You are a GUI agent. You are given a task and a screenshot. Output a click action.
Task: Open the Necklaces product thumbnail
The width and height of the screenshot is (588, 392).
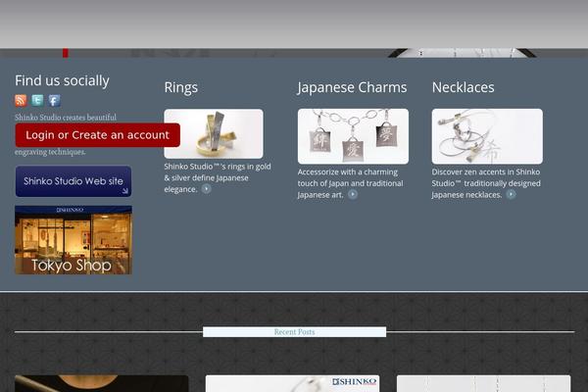(487, 136)
